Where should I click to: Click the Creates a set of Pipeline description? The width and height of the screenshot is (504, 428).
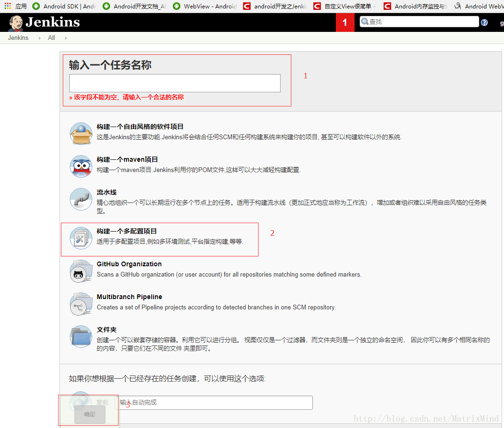pyautogui.click(x=216, y=308)
